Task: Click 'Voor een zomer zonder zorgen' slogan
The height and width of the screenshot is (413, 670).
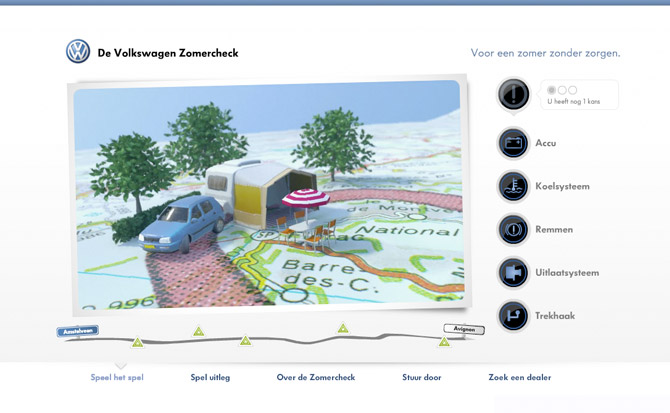Action: (x=545, y=53)
